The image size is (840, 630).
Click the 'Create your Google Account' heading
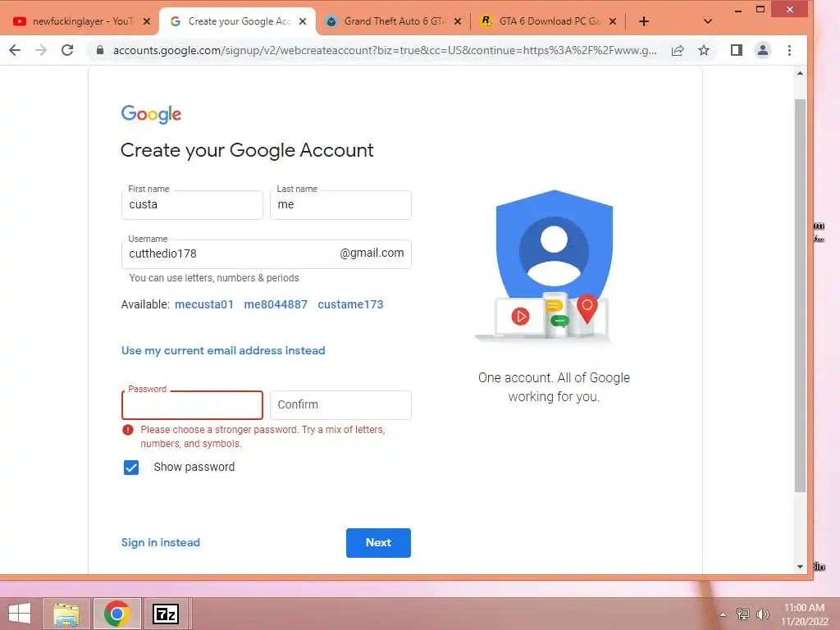[247, 151]
